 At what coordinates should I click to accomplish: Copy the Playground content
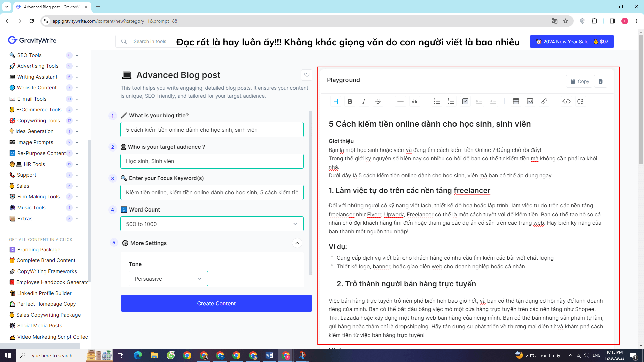[x=579, y=81]
